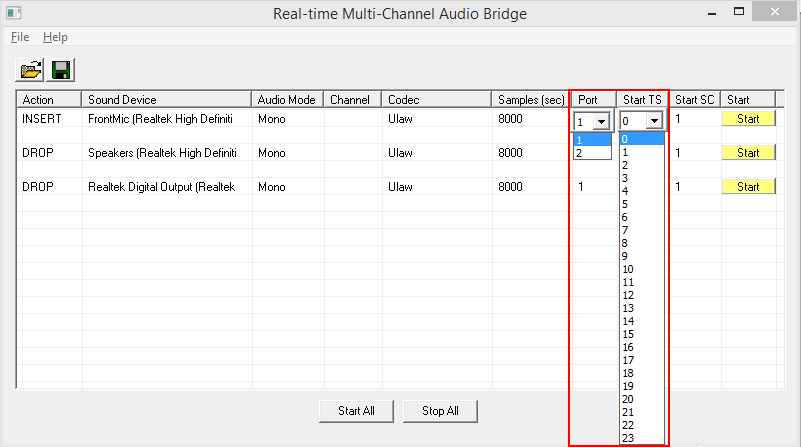
Task: Open configuration file with folder icon
Action: tap(30, 70)
